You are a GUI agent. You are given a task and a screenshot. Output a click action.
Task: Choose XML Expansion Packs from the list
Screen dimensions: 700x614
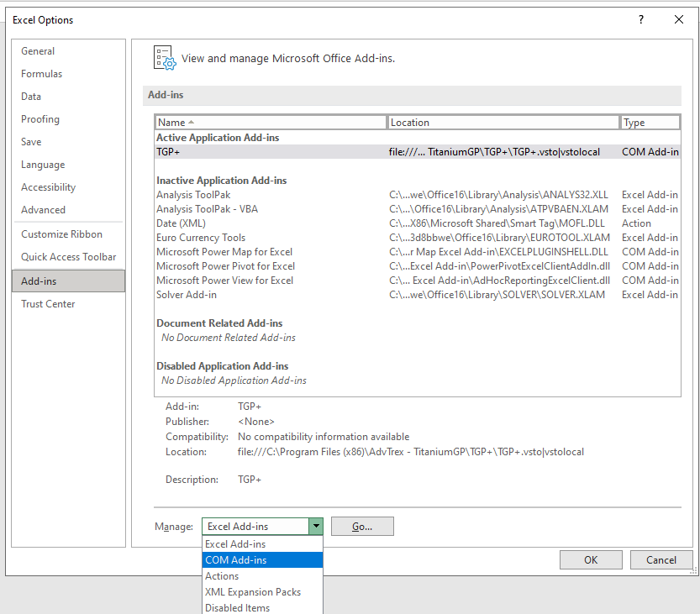pos(262,592)
